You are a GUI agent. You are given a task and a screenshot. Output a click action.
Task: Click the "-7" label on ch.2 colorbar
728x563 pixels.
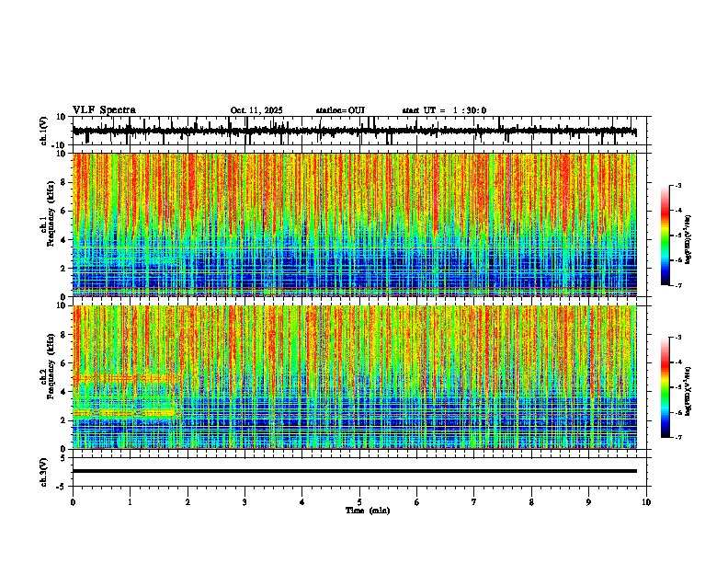(677, 437)
